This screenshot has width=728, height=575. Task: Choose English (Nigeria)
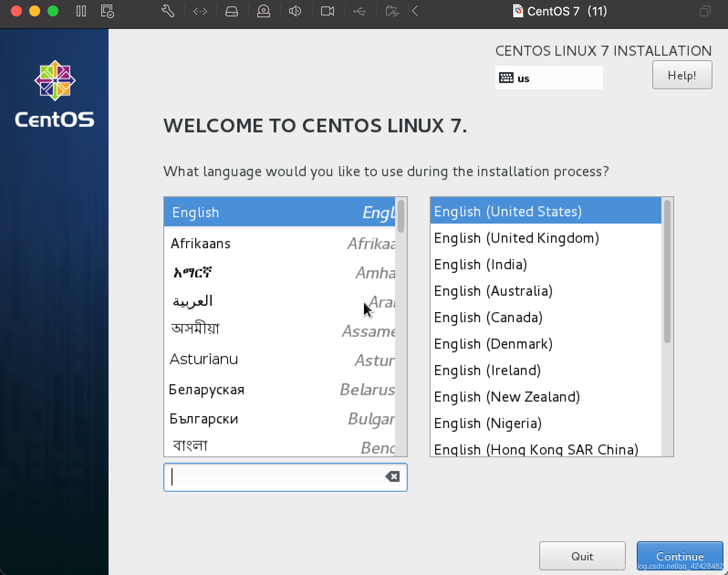[x=546, y=423]
